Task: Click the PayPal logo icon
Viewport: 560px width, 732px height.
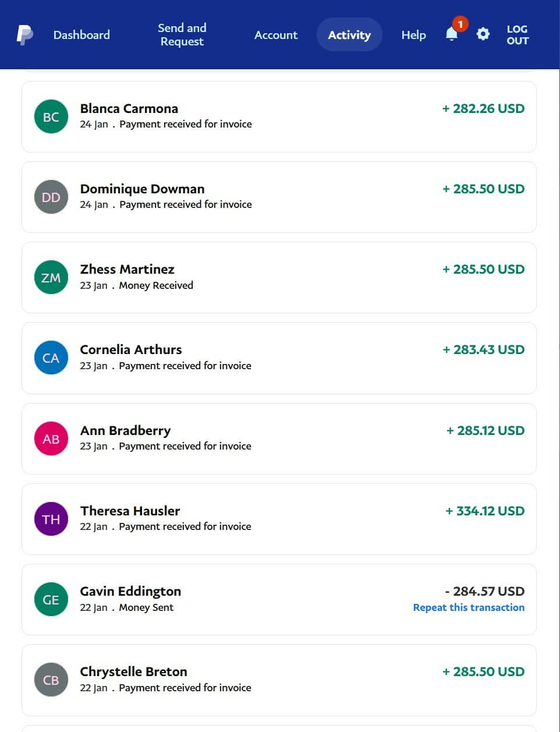Action: pyautogui.click(x=24, y=35)
